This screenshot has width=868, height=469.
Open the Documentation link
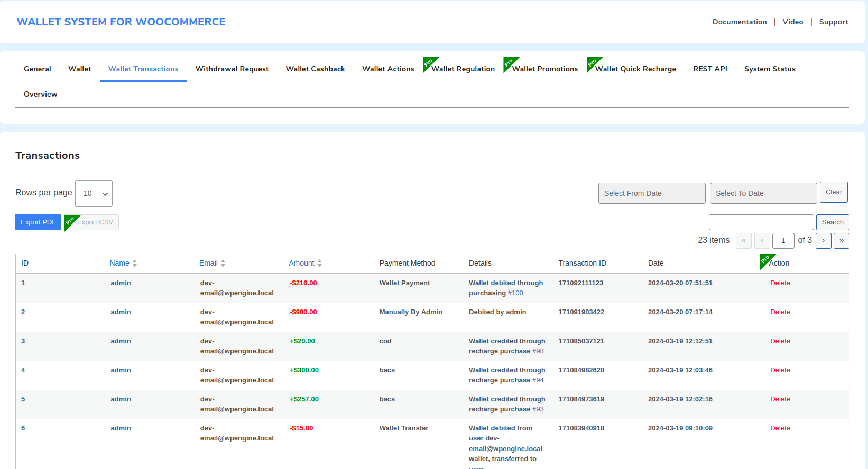coord(740,22)
